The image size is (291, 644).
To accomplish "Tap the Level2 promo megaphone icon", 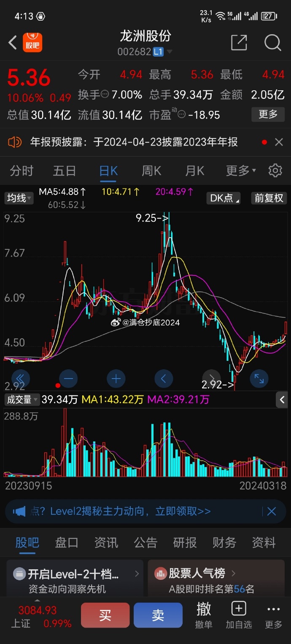I will [x=19, y=511].
